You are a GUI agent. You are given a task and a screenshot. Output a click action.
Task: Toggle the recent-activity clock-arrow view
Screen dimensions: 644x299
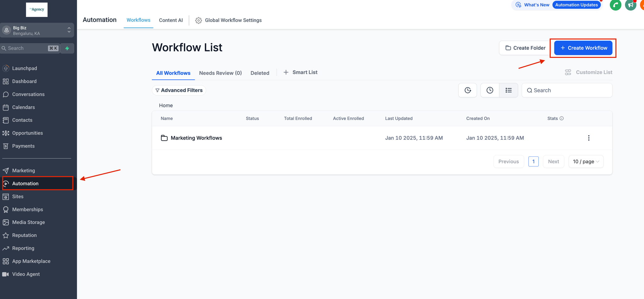click(x=468, y=90)
